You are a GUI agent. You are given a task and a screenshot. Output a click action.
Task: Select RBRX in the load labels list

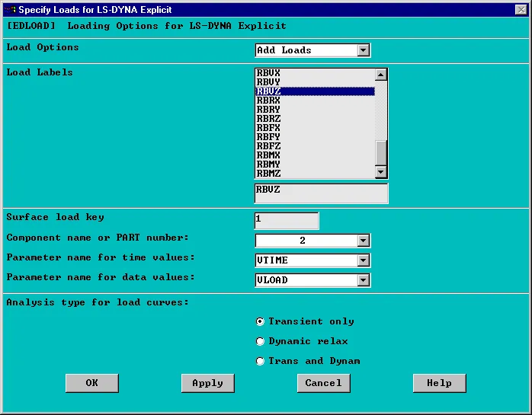(315, 101)
